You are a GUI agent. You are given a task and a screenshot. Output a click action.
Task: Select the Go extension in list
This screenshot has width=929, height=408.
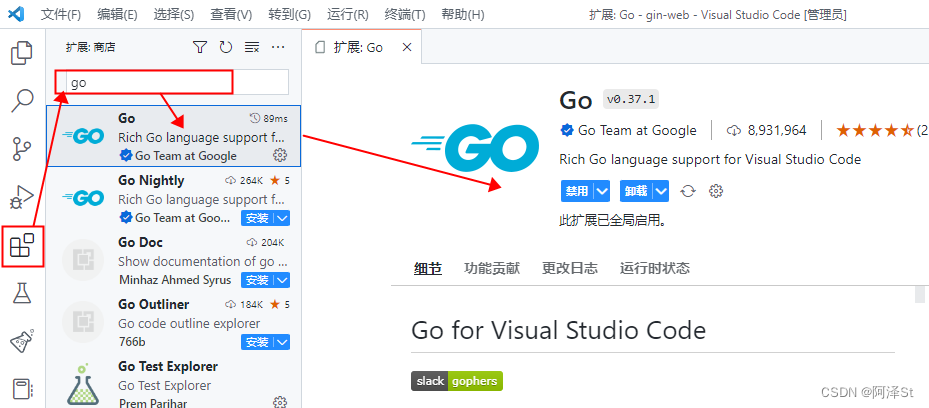pyautogui.click(x=174, y=136)
